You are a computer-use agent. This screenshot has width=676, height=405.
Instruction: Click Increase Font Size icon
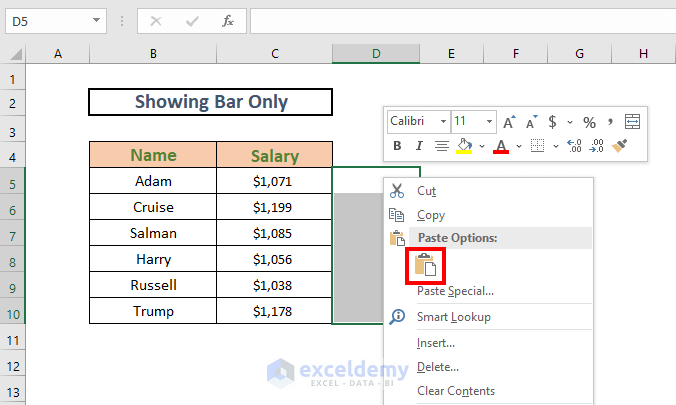coord(509,122)
